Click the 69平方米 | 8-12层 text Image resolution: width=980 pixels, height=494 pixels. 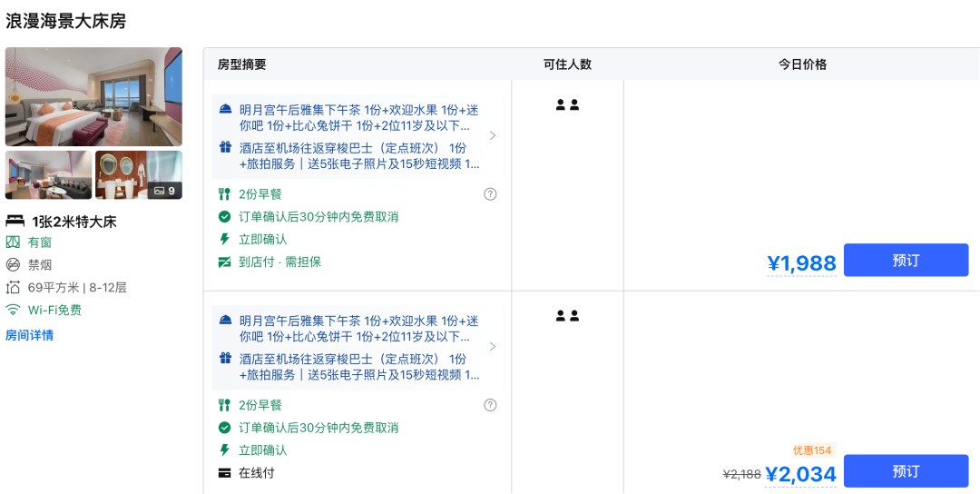(x=77, y=288)
